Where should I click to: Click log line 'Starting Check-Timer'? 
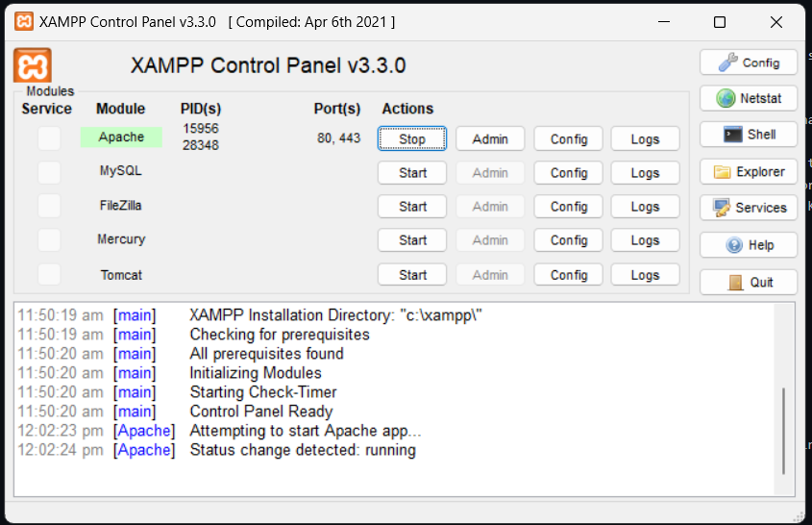click(x=263, y=392)
